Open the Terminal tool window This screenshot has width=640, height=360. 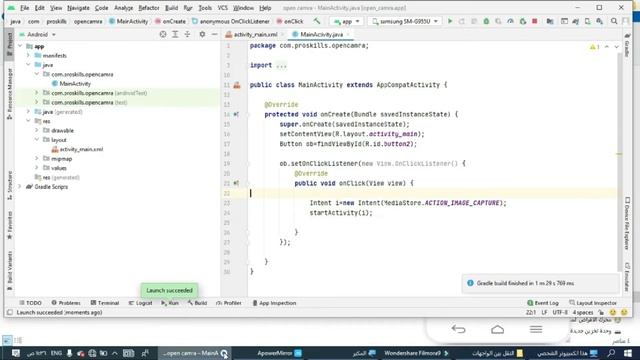(x=104, y=303)
